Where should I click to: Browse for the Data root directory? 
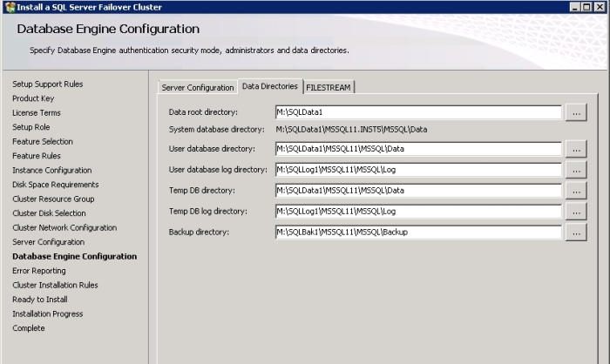[576, 112]
